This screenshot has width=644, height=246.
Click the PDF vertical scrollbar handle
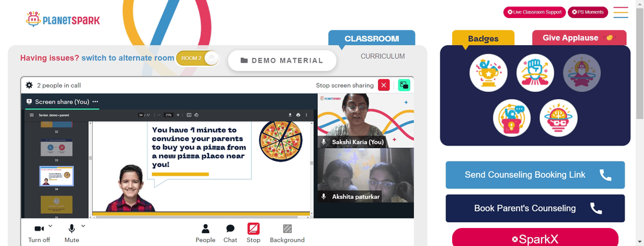tap(312, 163)
